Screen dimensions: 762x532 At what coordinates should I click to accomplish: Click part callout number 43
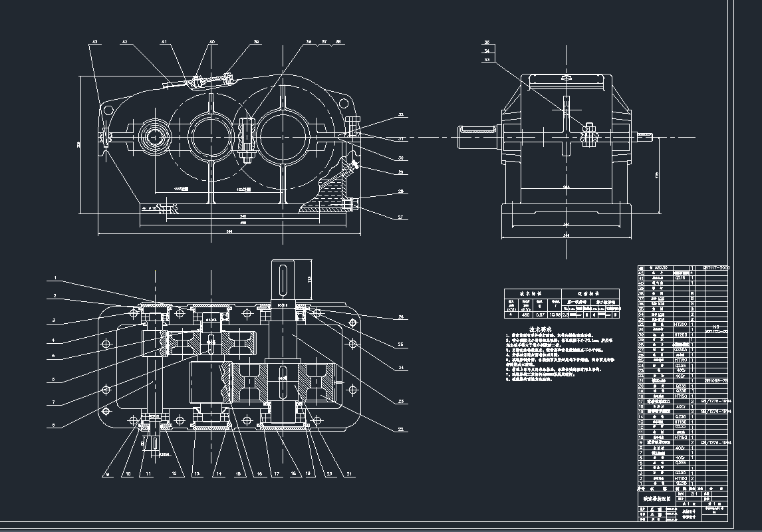(x=94, y=43)
